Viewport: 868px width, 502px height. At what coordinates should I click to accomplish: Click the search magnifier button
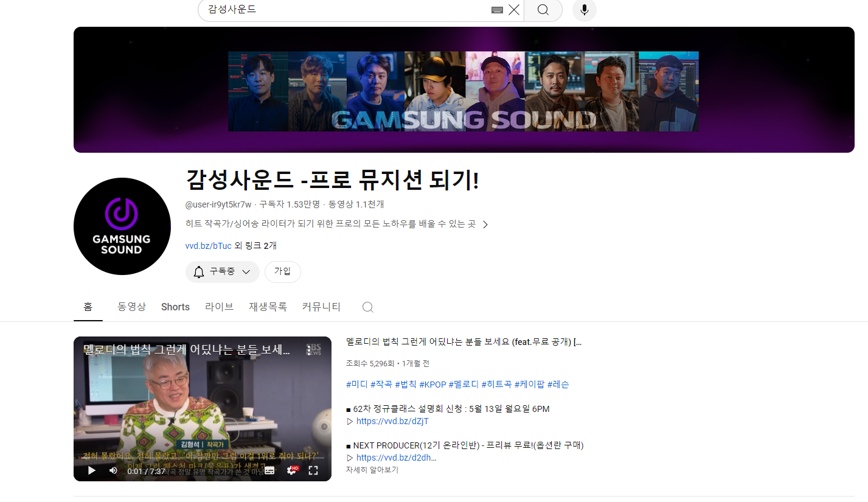click(x=543, y=10)
